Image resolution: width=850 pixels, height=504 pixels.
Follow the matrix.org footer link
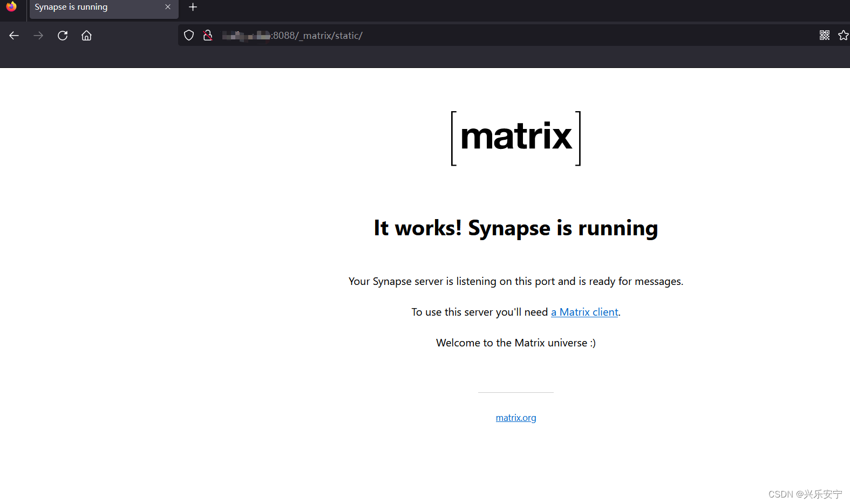(x=516, y=418)
